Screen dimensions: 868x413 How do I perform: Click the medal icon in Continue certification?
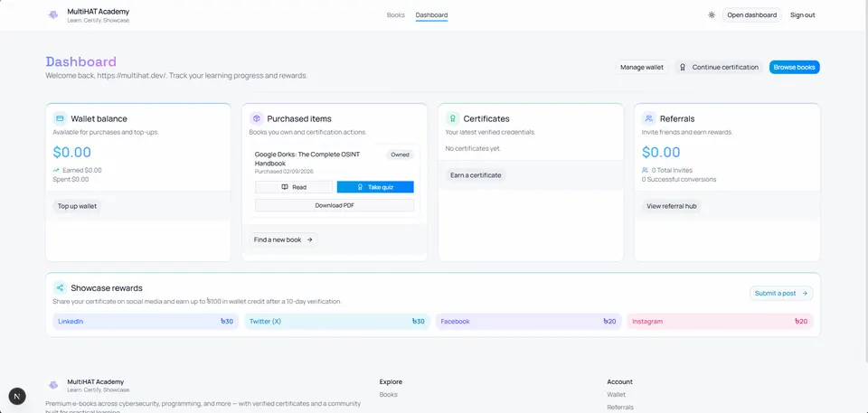click(684, 67)
